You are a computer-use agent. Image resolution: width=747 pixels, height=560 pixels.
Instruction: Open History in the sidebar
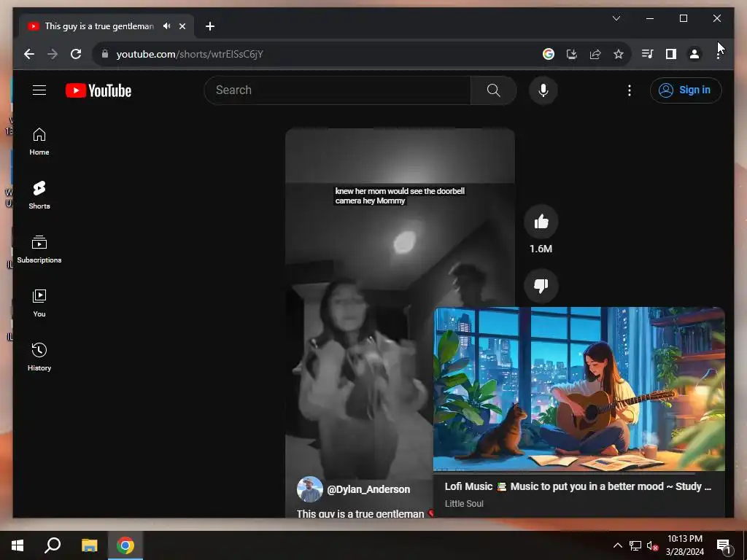[x=39, y=357]
